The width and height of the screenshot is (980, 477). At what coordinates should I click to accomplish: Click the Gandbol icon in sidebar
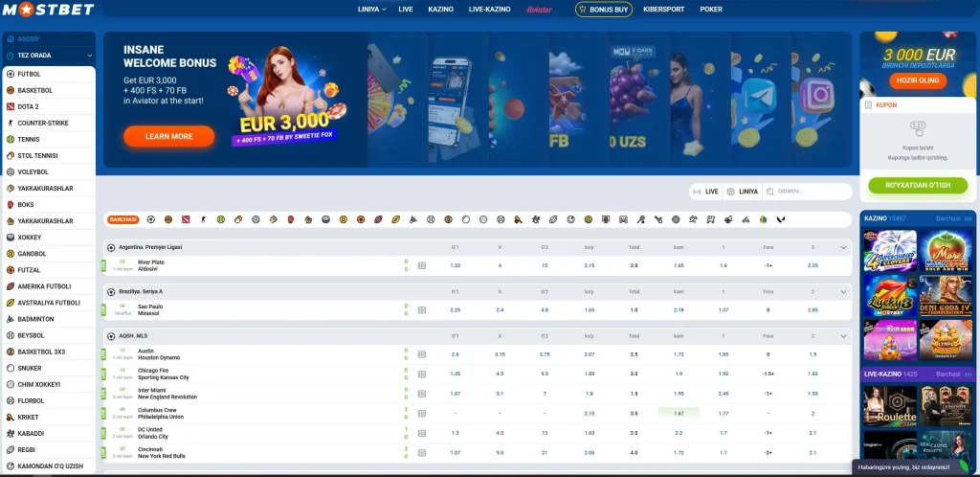tap(11, 254)
